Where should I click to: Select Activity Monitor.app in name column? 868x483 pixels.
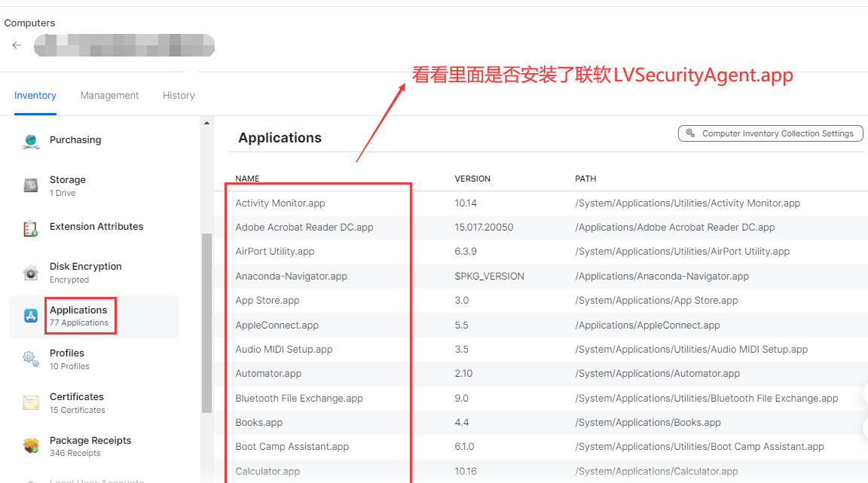pos(280,203)
